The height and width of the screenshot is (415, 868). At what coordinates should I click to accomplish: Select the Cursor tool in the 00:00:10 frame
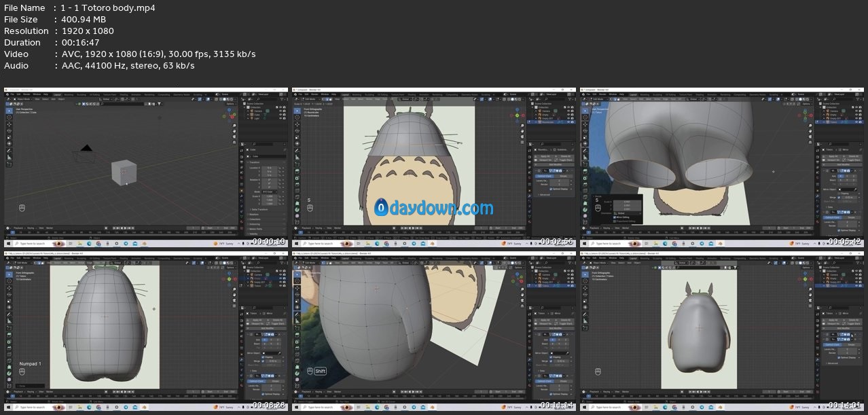point(9,118)
